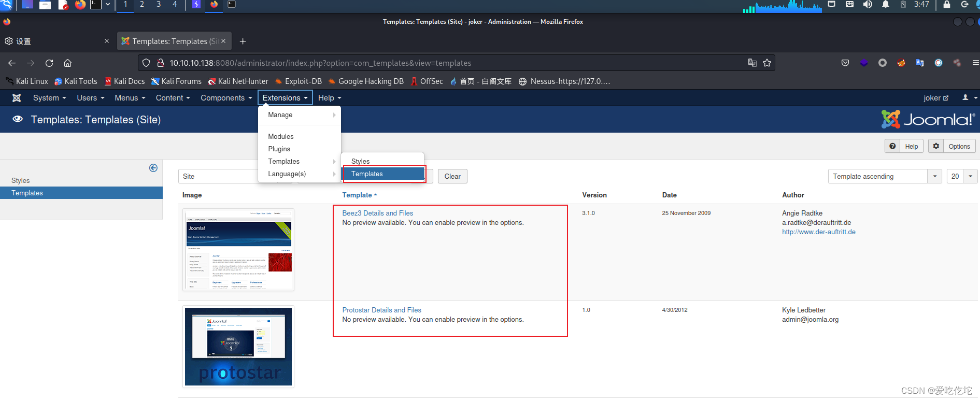
Task: Open the user account icon menu
Action: (x=969, y=97)
